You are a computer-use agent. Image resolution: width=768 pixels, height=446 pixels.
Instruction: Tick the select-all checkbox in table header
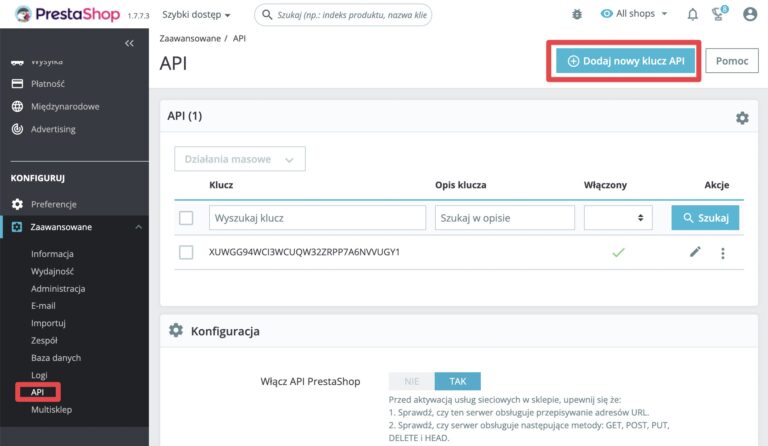coord(186,218)
